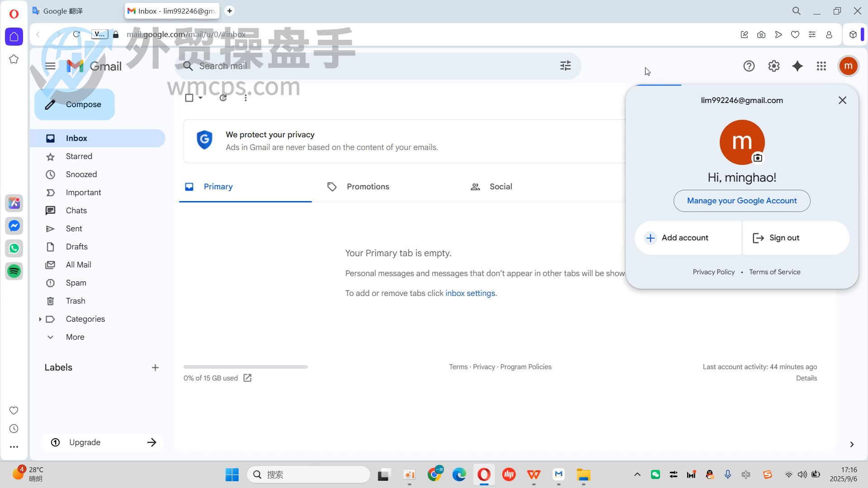Open the inbox settings link

tap(470, 293)
